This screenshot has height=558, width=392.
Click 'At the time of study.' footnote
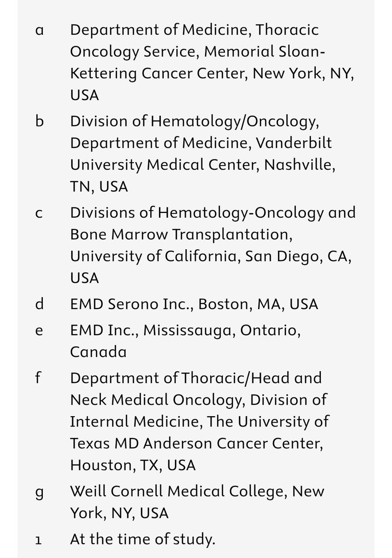click(x=143, y=540)
